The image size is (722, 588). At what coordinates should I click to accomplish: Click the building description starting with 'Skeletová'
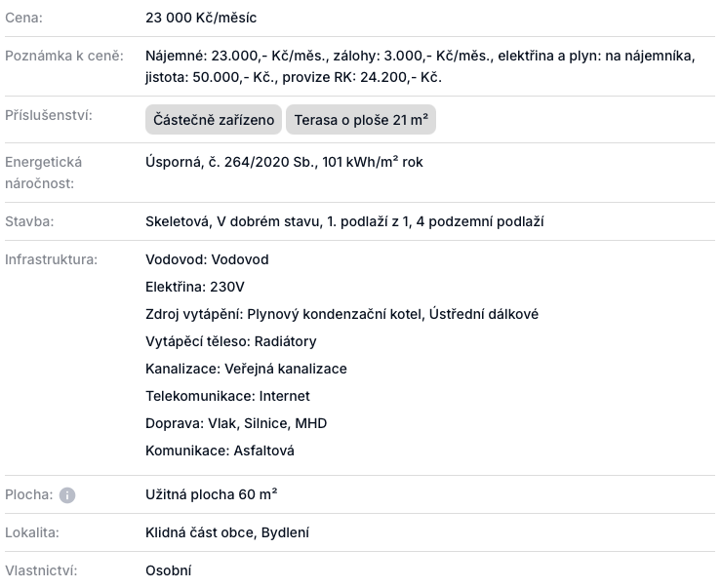pos(344,221)
